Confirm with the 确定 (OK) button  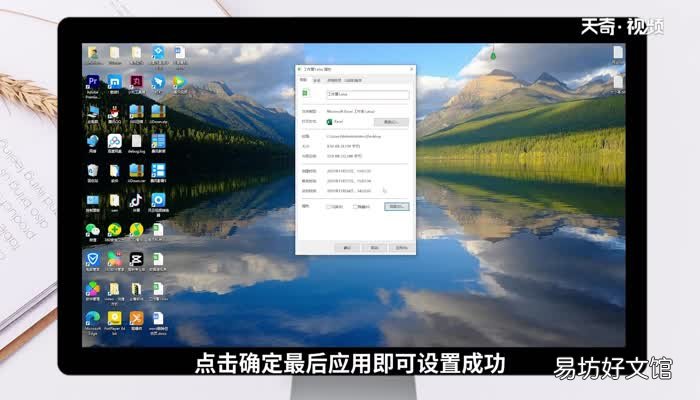click(347, 247)
